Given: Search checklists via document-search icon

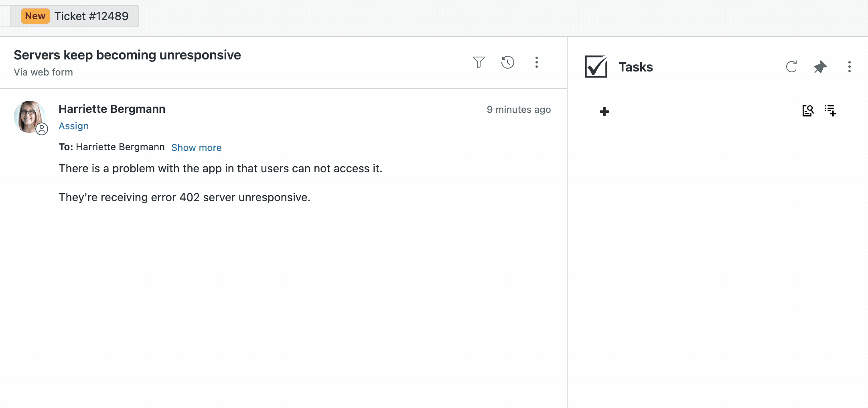Looking at the screenshot, I should (x=808, y=110).
